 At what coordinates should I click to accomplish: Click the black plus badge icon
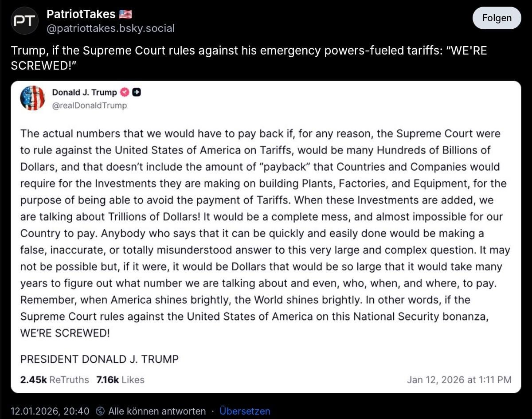137,92
